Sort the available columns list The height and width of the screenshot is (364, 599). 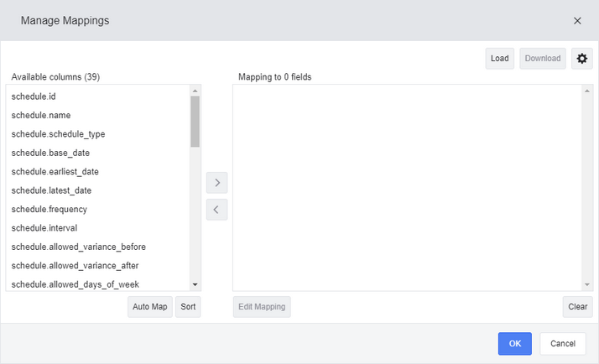coord(188,307)
